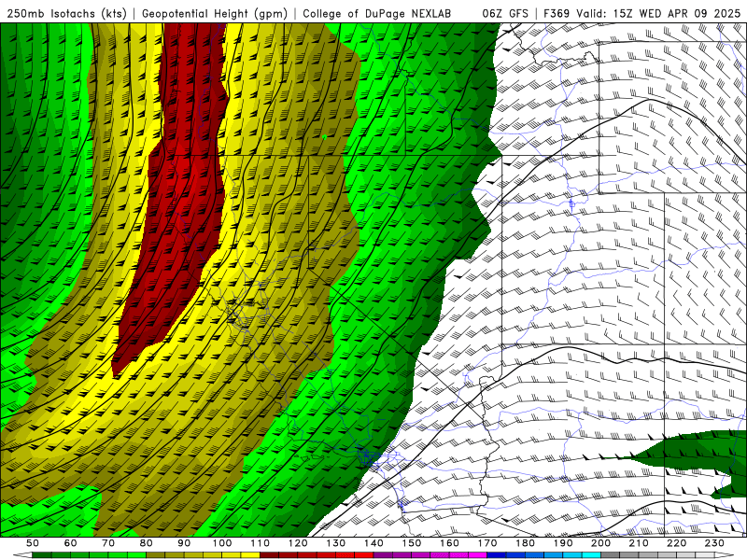Click the "90" colorbar label
747x560 pixels.
tap(184, 543)
